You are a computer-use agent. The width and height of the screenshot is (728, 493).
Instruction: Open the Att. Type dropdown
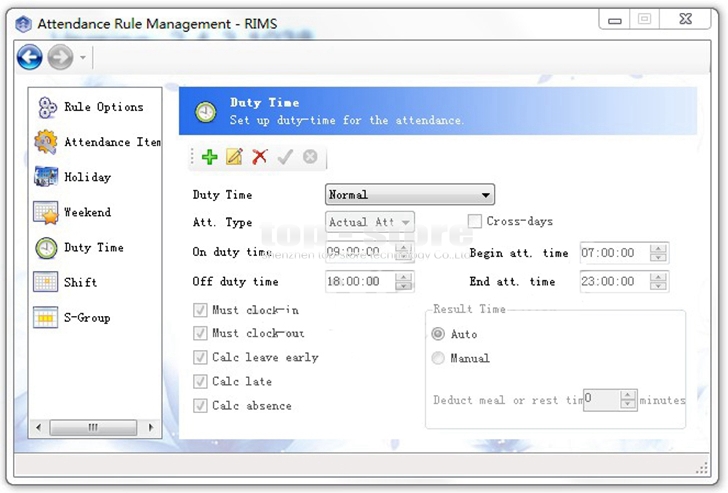(370, 222)
